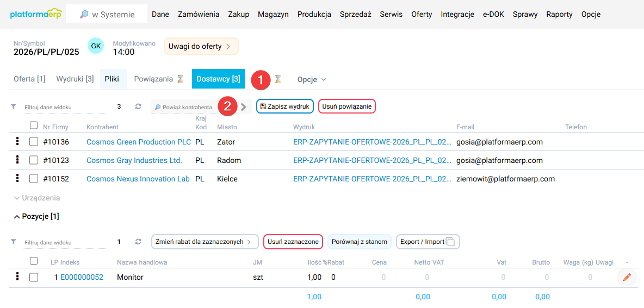Select the Dostawcy [3] tab
The width and height of the screenshot is (644, 308).
tap(218, 79)
